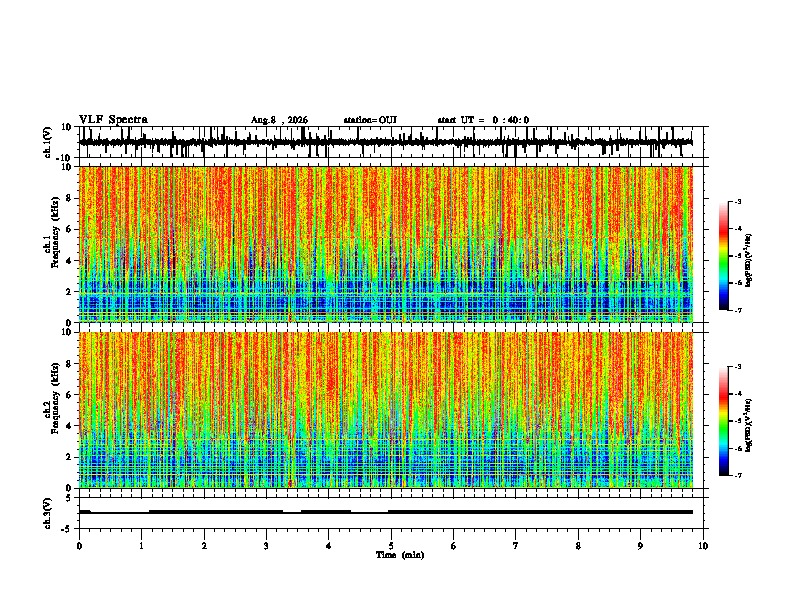Click the "Time (min)" x-axis label
The height and width of the screenshot is (612, 792).
400,555
